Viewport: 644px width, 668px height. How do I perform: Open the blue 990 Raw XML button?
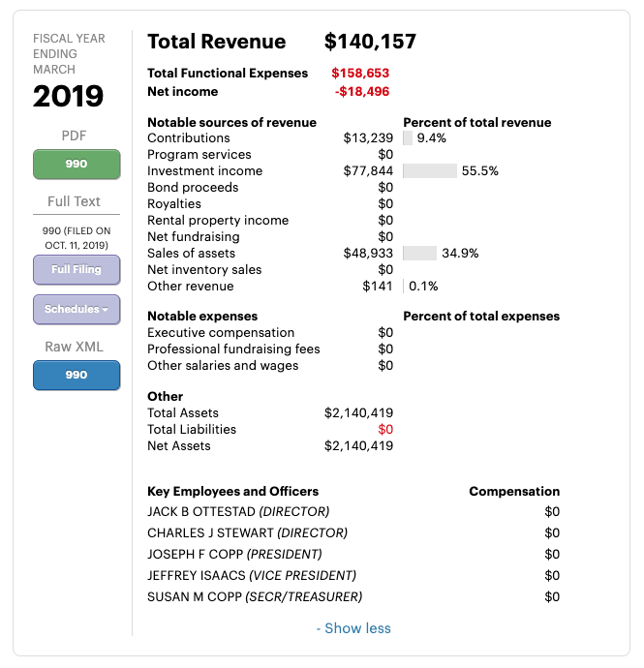click(x=77, y=375)
